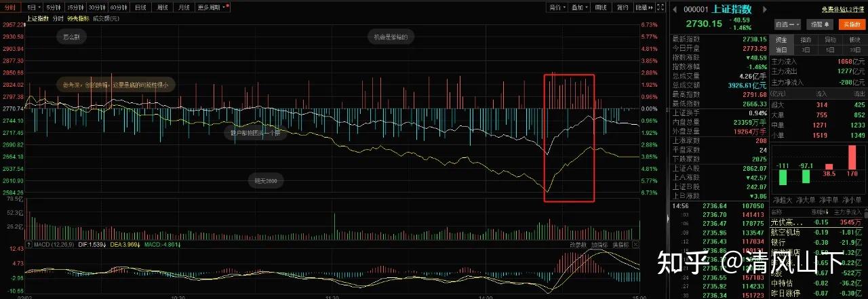Choose the 当日 fund flow range
Screen dimensions: 868x299
point(782,49)
